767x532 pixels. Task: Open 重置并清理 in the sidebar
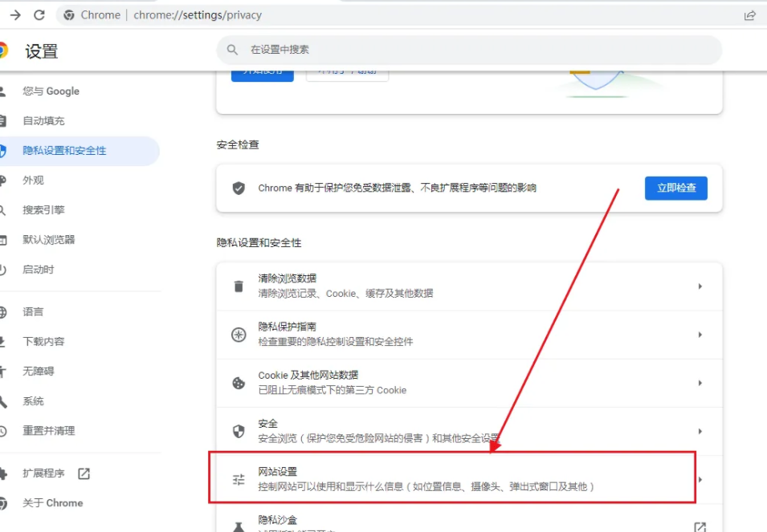point(48,432)
